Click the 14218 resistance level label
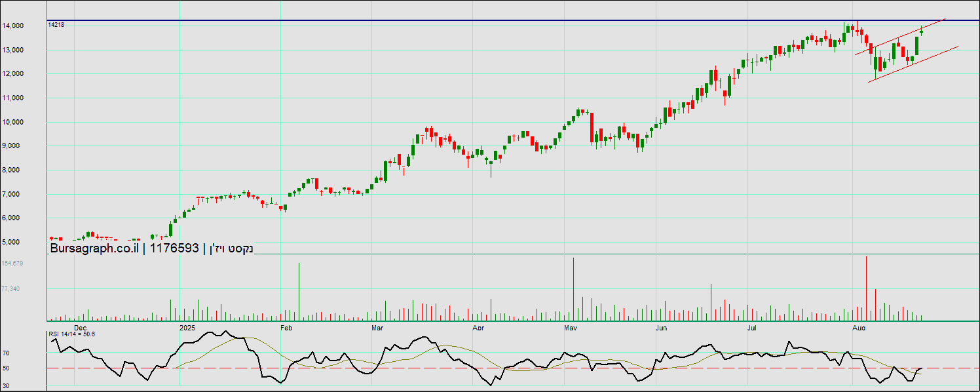Screen dimensions: 980x392 pos(56,24)
